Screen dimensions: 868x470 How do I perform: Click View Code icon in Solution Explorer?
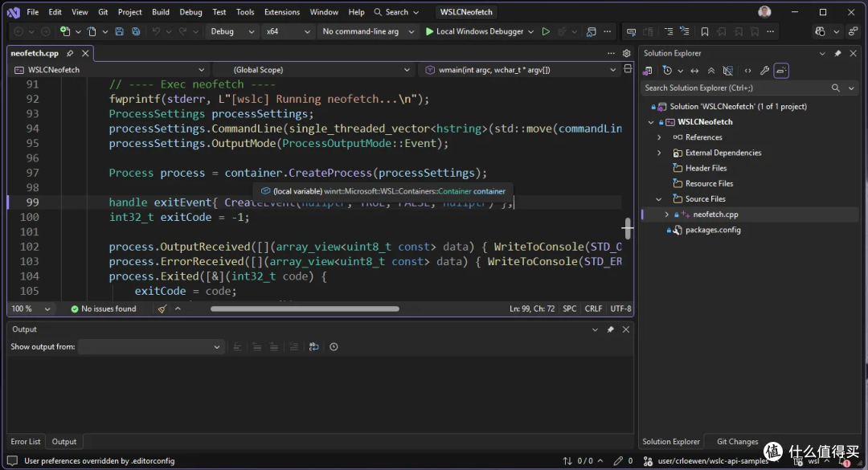click(748, 71)
